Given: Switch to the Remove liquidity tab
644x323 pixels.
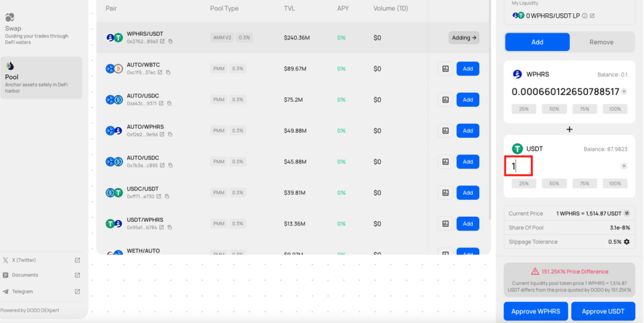Looking at the screenshot, I should [x=601, y=42].
